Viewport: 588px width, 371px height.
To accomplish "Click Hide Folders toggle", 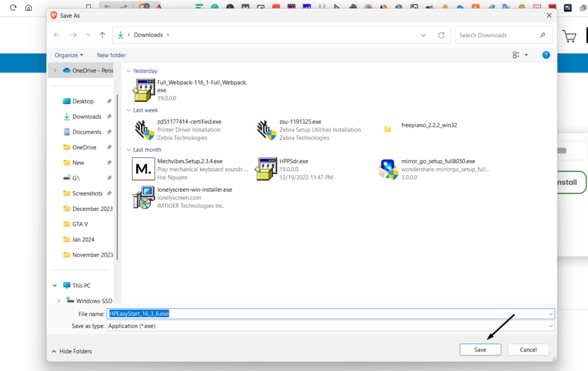I will 72,351.
